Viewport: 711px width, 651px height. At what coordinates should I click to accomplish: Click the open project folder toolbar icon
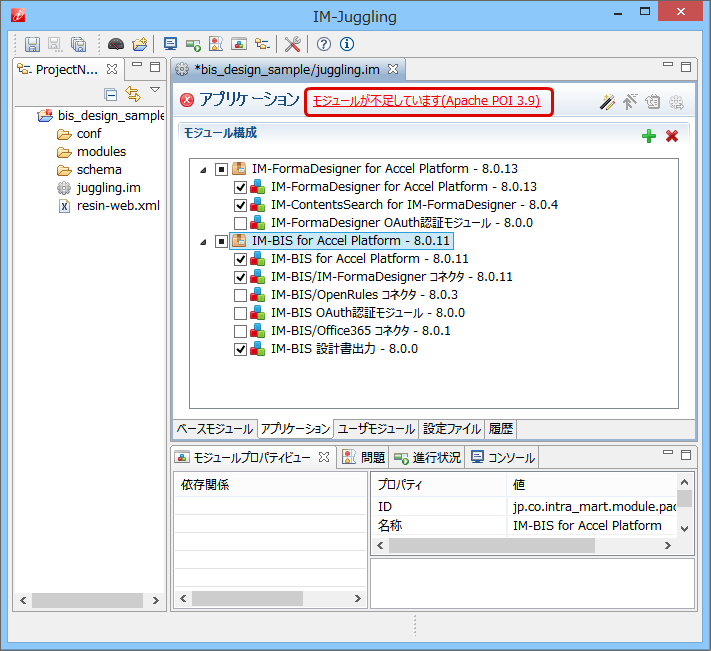(140, 44)
